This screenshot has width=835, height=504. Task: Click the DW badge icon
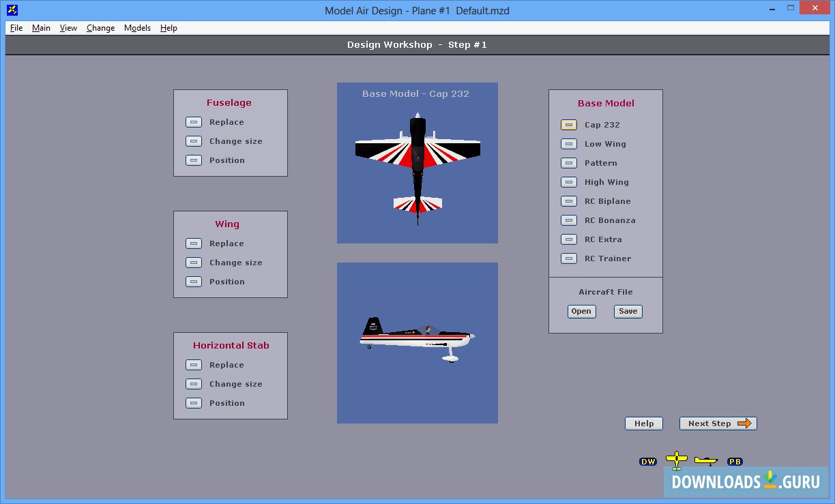click(648, 462)
